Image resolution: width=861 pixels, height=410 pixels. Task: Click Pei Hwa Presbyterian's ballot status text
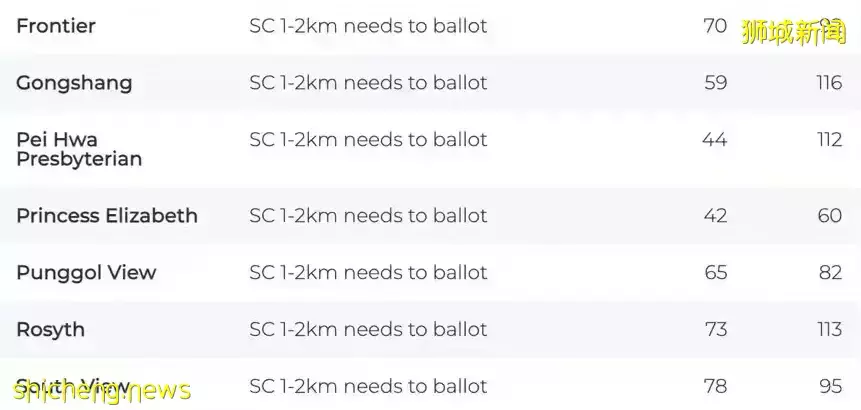coord(368,140)
